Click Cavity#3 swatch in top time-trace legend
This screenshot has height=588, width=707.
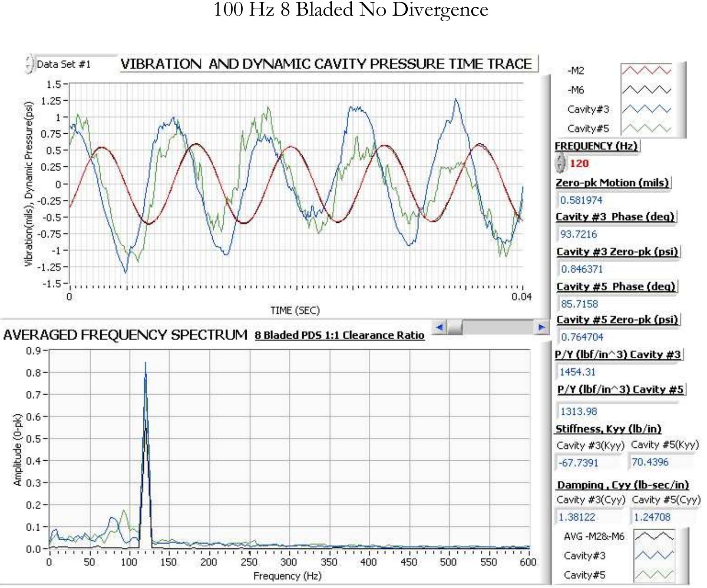646,109
